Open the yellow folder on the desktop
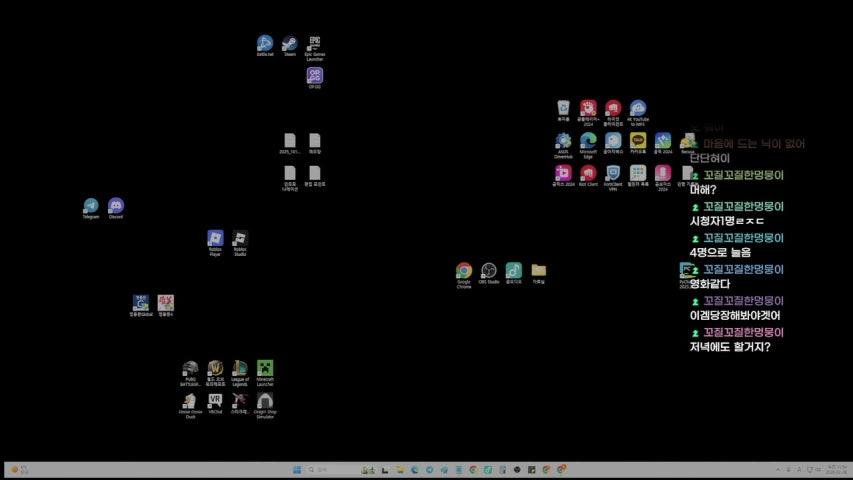Image resolution: width=853 pixels, height=480 pixels. [x=539, y=270]
